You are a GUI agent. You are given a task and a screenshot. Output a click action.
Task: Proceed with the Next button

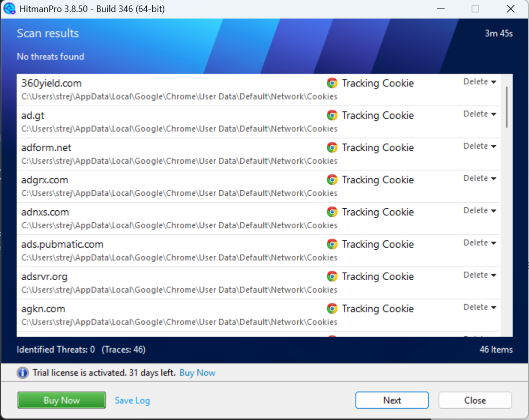392,400
